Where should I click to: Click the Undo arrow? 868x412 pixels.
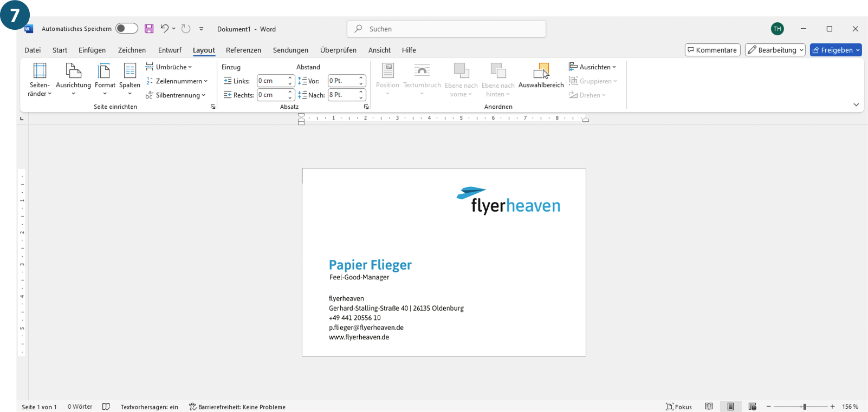[165, 29]
